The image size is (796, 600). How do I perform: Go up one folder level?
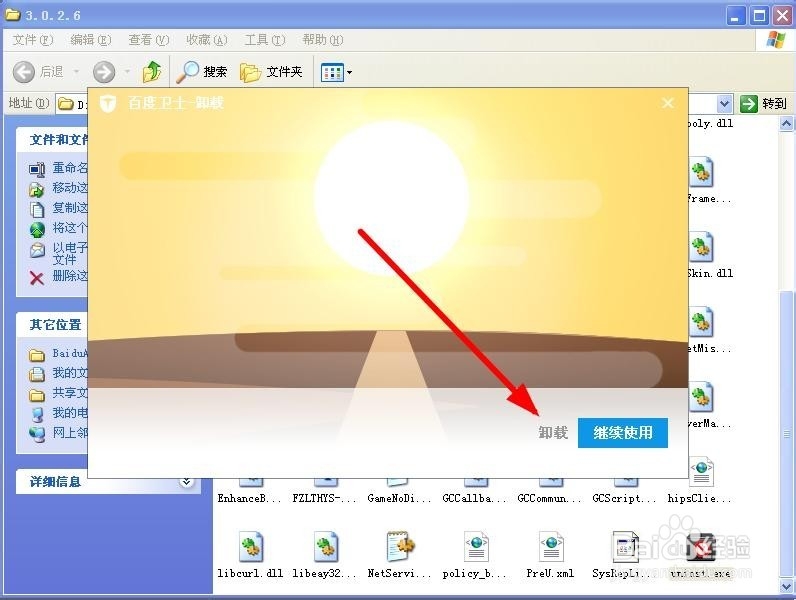[x=151, y=72]
